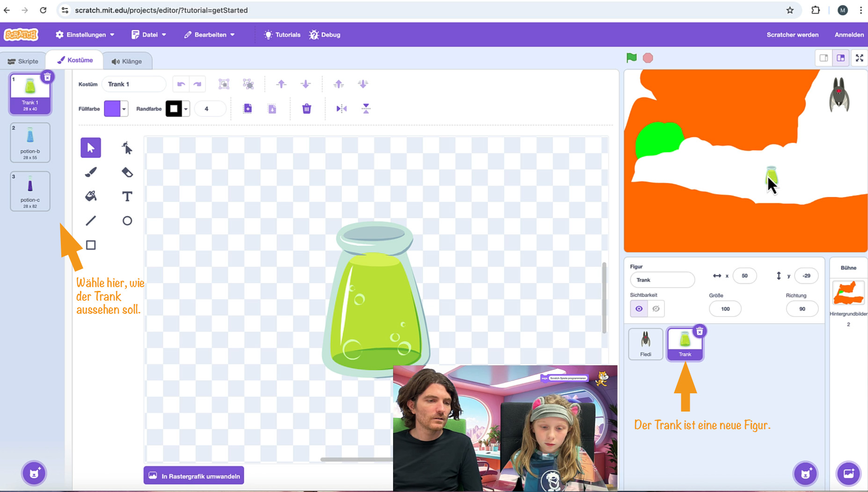Image resolution: width=868 pixels, height=492 pixels.
Task: Open the Klänge tab
Action: 126,61
